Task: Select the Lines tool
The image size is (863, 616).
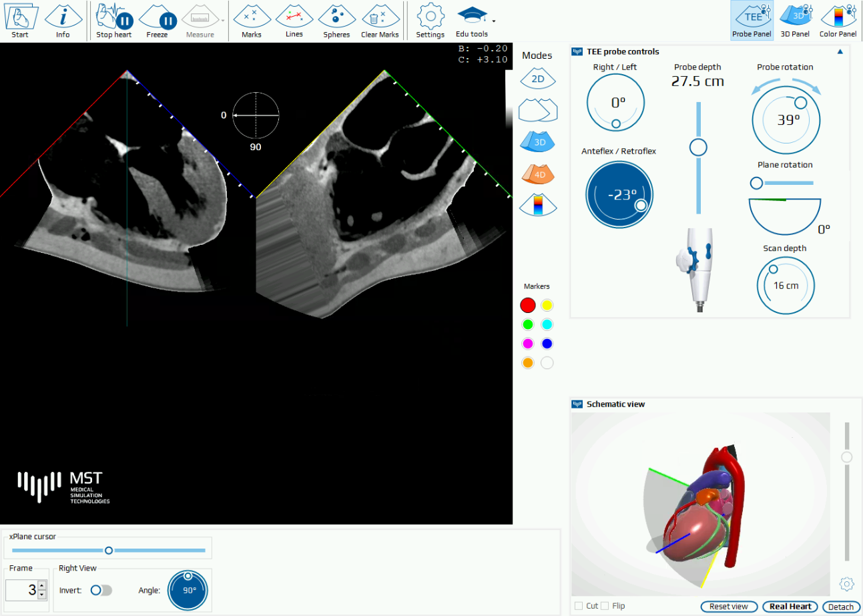Action: pos(294,20)
